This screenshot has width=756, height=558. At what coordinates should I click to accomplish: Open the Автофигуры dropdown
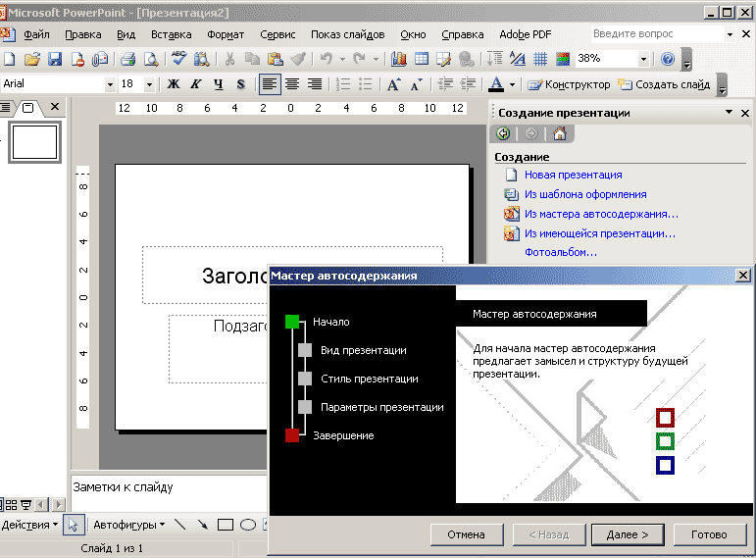(128, 525)
